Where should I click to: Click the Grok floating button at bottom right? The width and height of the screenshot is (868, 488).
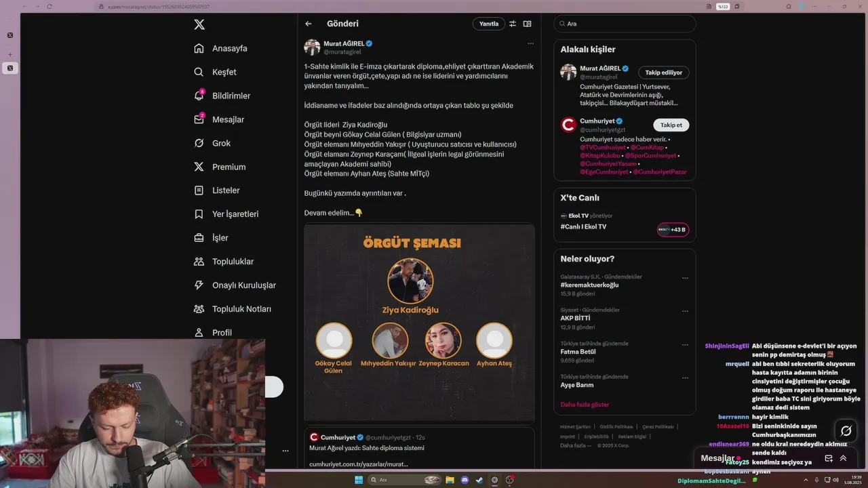pos(846,430)
